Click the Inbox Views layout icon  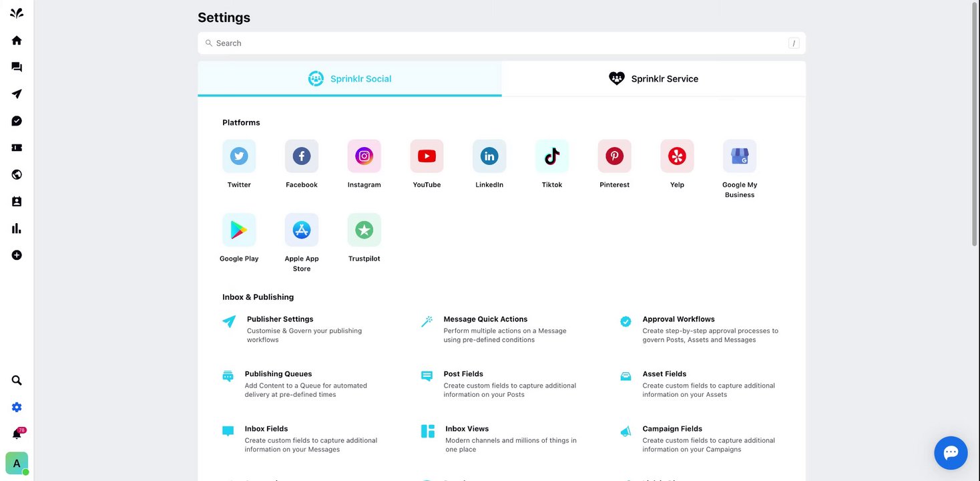click(428, 431)
